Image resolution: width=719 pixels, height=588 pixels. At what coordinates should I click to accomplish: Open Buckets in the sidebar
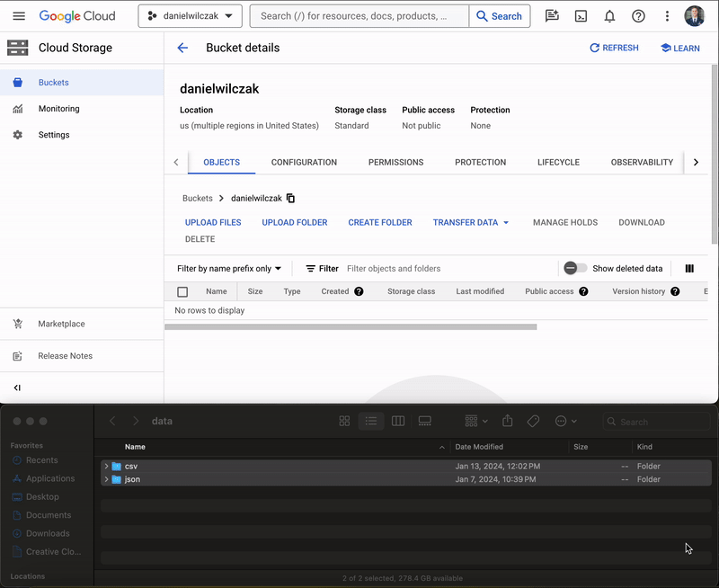tap(82, 83)
